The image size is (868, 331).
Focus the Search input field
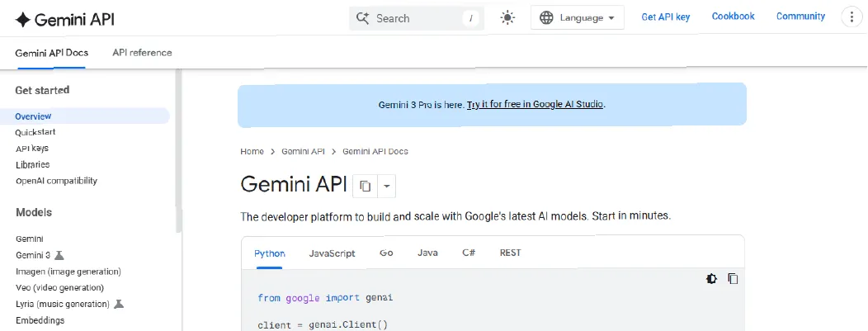click(417, 18)
